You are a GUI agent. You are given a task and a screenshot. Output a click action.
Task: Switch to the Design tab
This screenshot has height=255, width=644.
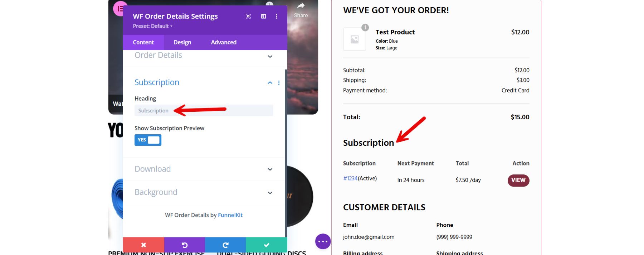click(182, 42)
